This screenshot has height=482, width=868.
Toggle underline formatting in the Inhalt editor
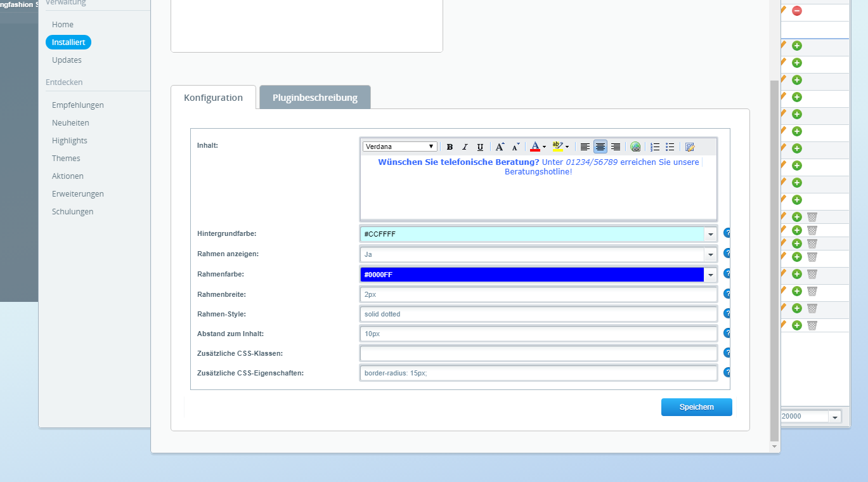coord(480,147)
